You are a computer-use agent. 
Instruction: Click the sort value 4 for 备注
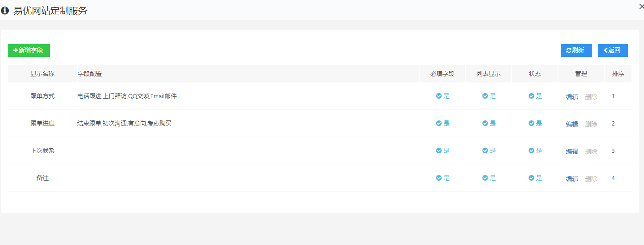coord(613,178)
